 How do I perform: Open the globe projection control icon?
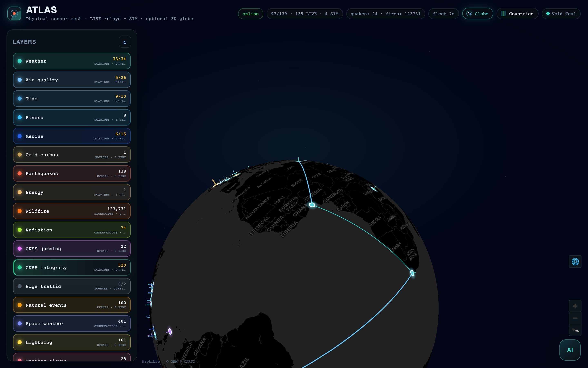tap(575, 262)
